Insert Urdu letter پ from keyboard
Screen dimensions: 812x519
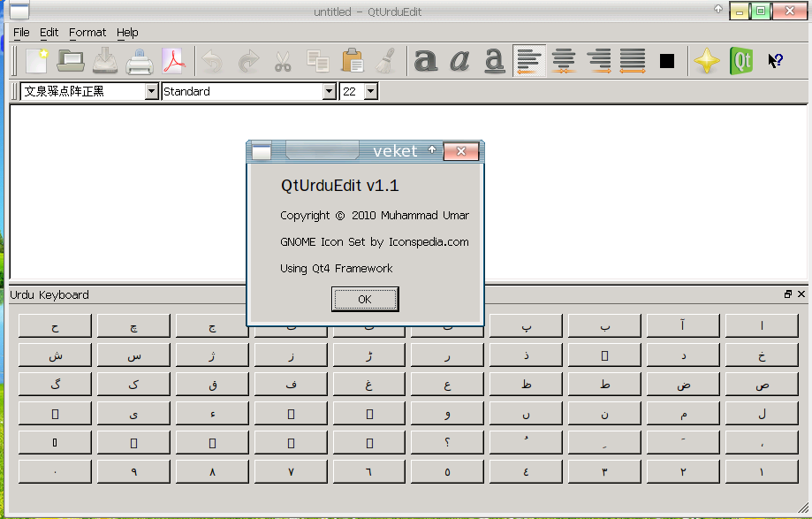click(x=526, y=325)
